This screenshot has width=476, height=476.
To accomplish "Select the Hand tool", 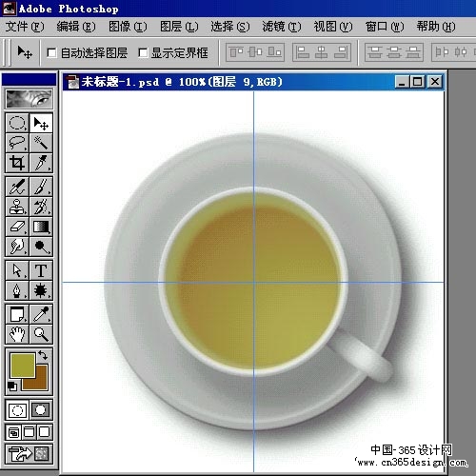I will (x=17, y=334).
